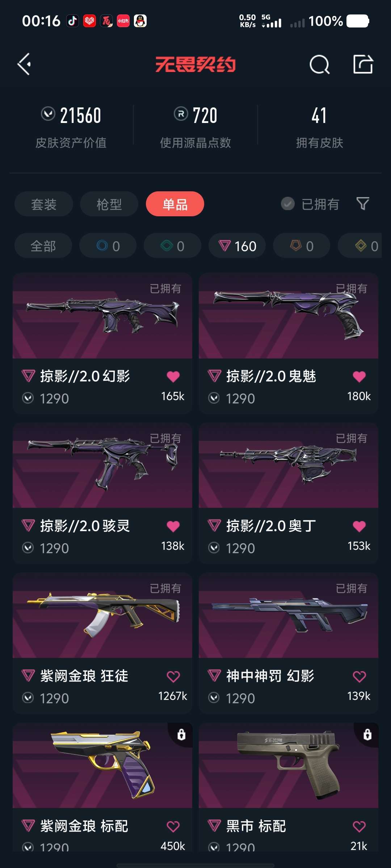Screen dimensions: 391x868
Task: Unlike the 掠影//2.0 骇灵 heart
Action: pos(173,526)
